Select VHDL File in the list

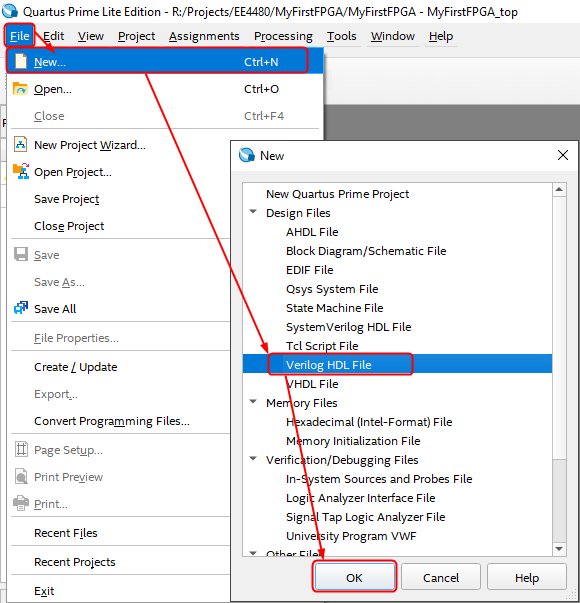click(x=312, y=384)
